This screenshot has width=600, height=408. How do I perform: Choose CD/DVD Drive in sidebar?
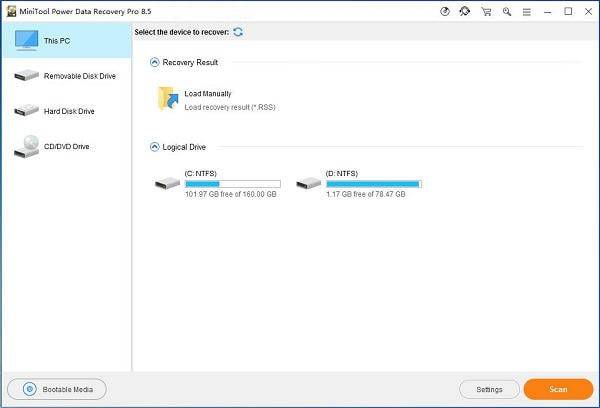[x=66, y=146]
